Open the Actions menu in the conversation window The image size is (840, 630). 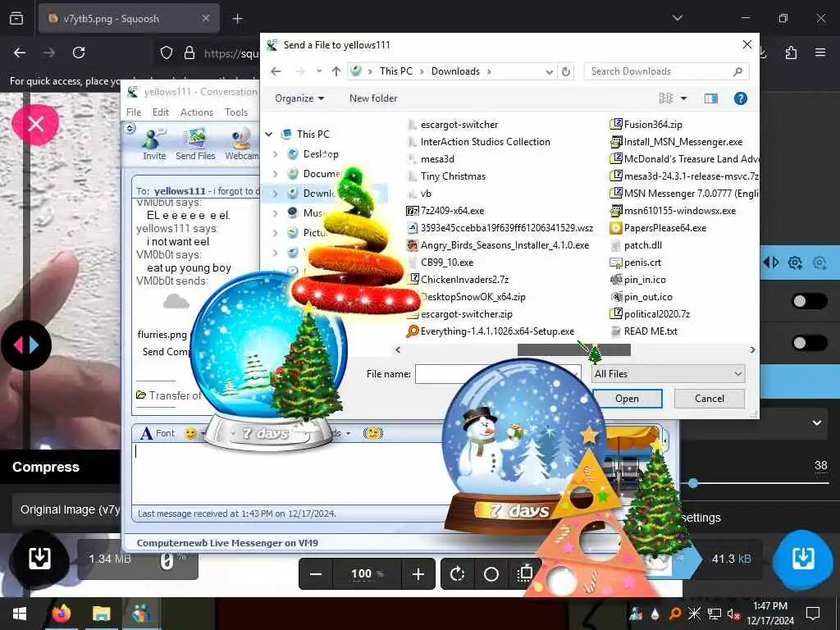click(197, 112)
